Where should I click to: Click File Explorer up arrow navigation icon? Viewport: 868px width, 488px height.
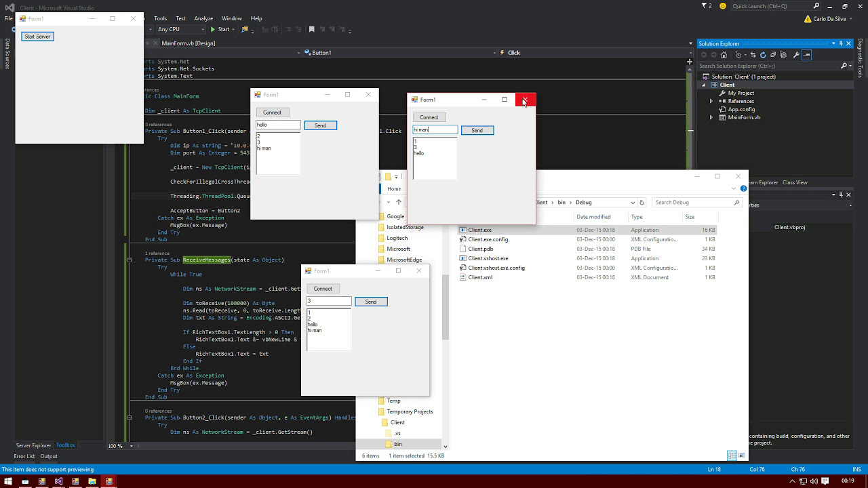click(x=398, y=202)
